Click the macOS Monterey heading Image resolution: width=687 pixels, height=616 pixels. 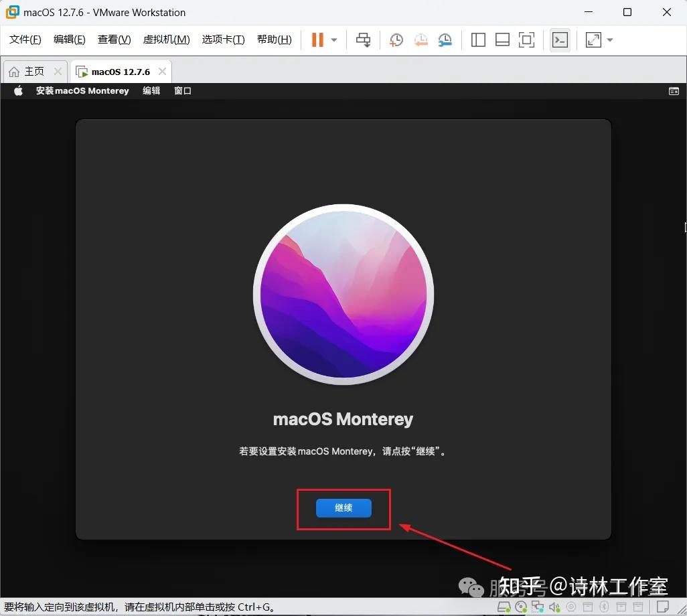coord(343,419)
